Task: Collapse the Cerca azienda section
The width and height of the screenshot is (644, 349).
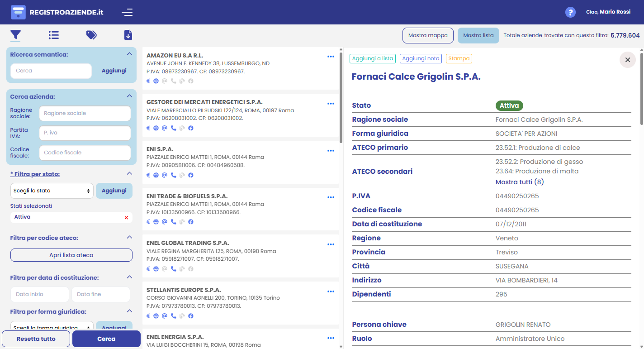Action: coord(129,96)
